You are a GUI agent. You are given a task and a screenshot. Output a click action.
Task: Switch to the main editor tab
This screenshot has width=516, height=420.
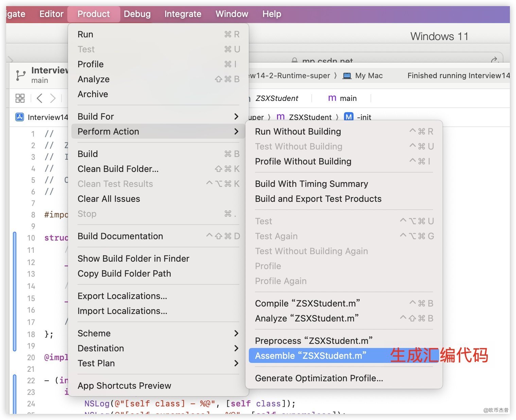(343, 98)
